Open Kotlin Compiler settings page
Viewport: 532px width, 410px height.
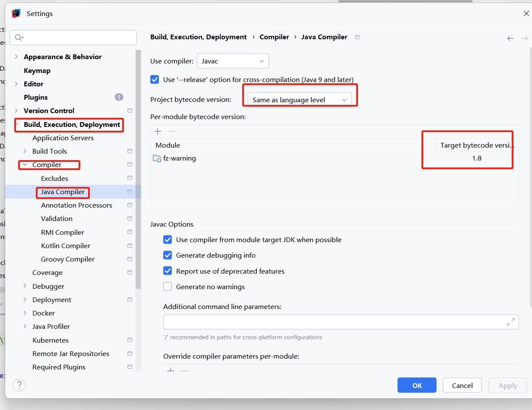[x=66, y=246]
